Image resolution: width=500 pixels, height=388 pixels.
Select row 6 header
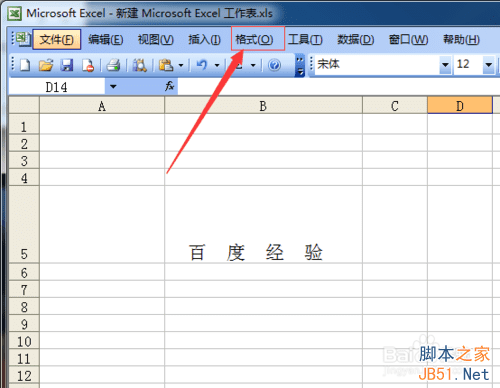pos(24,272)
